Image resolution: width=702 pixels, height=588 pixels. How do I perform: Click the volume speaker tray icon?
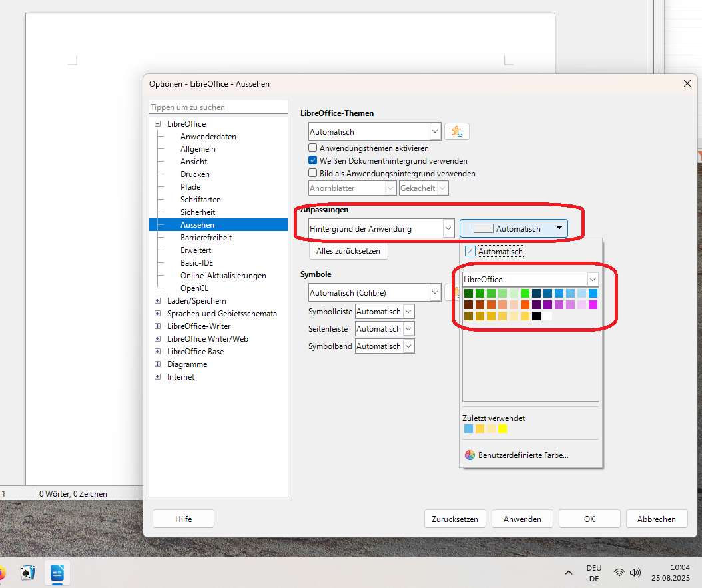point(635,572)
